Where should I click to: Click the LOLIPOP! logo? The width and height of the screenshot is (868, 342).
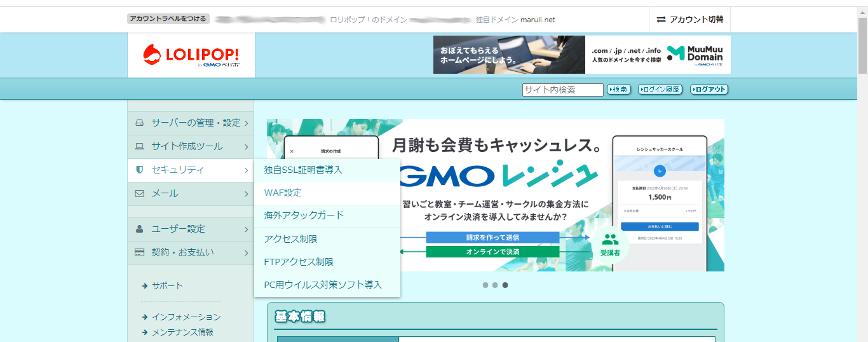coord(191,55)
